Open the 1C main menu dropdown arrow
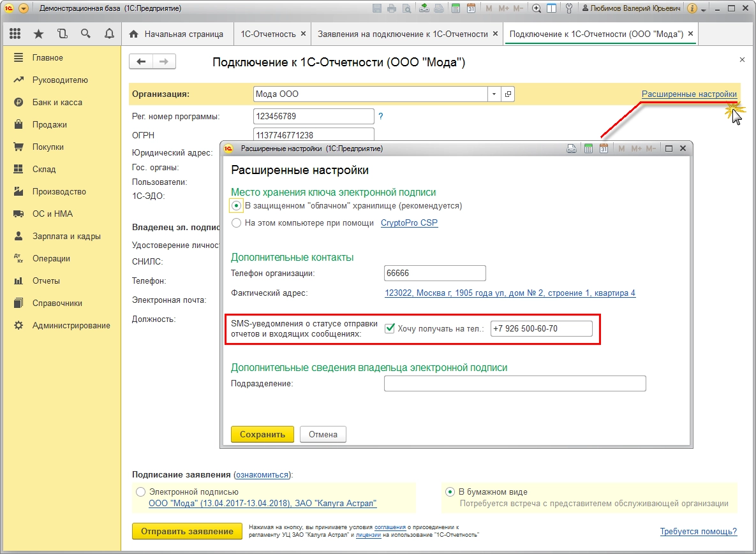The width and height of the screenshot is (756, 554). click(24, 9)
